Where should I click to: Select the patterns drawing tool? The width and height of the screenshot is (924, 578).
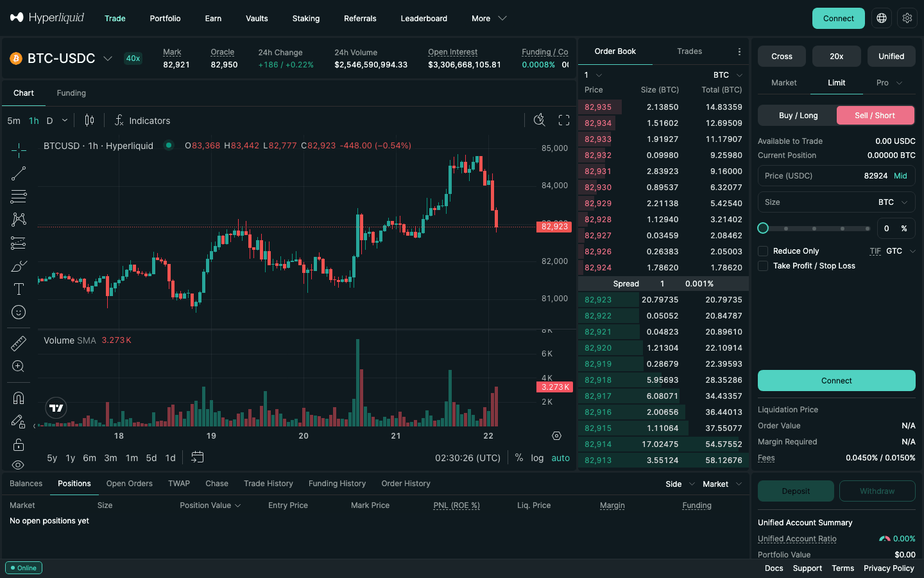tap(19, 220)
